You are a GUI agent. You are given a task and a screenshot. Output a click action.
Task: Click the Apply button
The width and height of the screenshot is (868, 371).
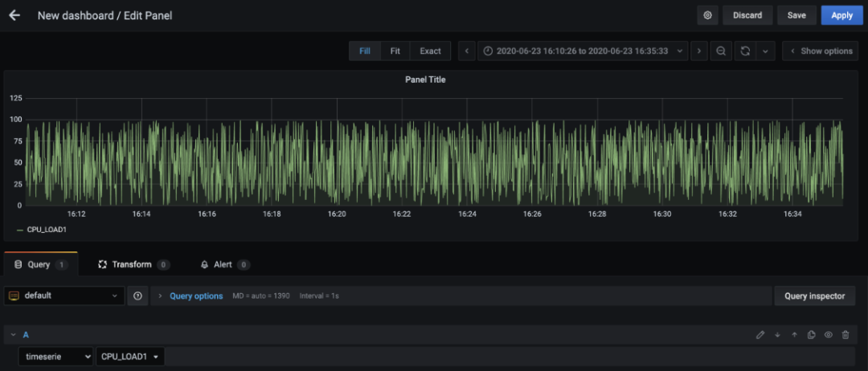pyautogui.click(x=841, y=15)
